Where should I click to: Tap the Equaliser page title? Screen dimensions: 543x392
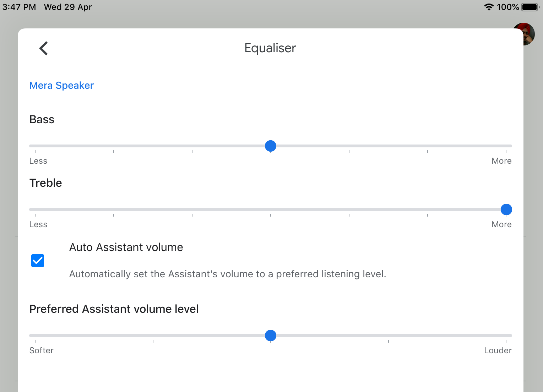point(270,48)
